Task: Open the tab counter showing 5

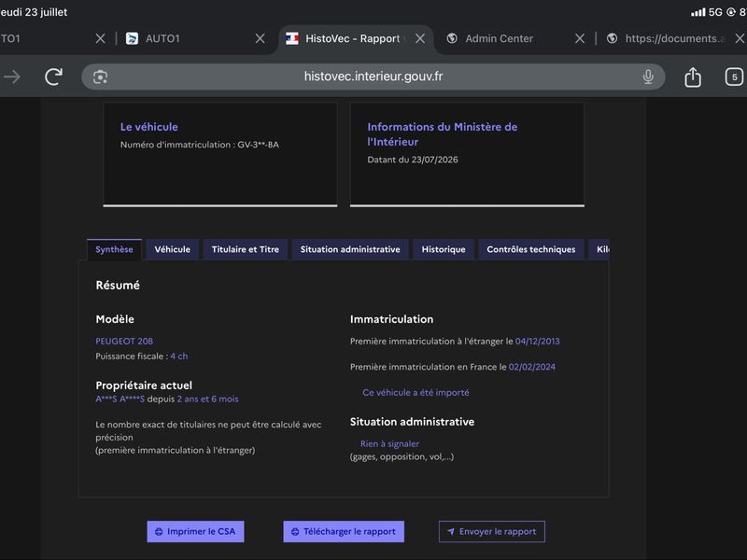Action: click(734, 77)
